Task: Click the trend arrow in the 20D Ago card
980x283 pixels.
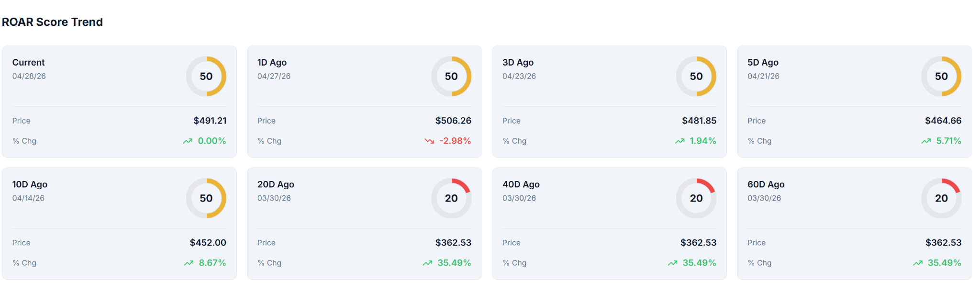Action: click(427, 263)
